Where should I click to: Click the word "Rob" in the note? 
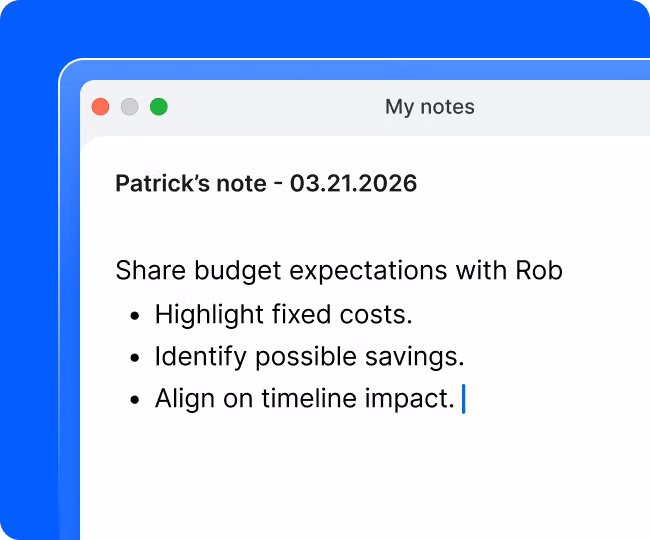pos(539,270)
